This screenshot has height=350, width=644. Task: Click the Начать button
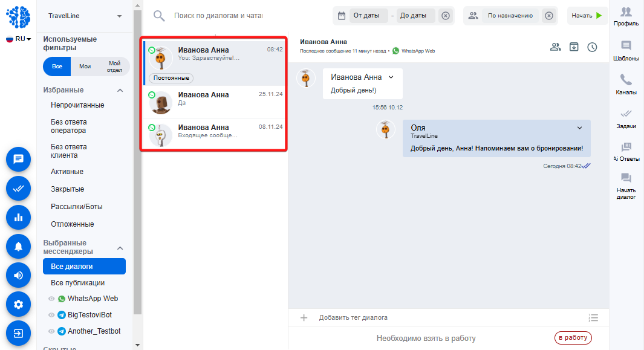tap(587, 16)
